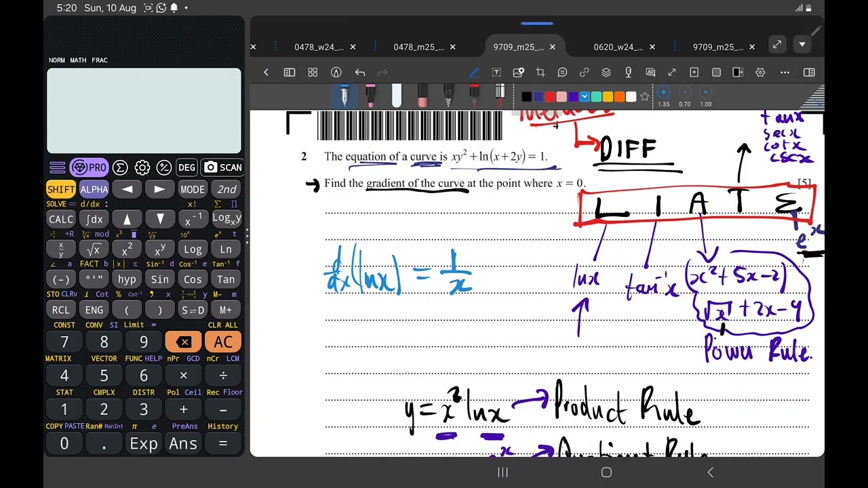Move cursor right with the ► key

coord(160,189)
